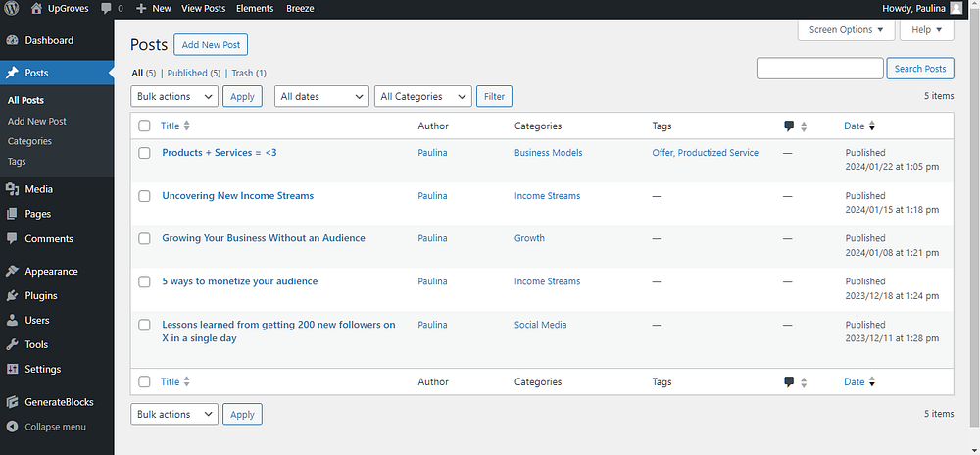This screenshot has height=455, width=980.
Task: Open the All Categories dropdown
Action: click(x=423, y=96)
